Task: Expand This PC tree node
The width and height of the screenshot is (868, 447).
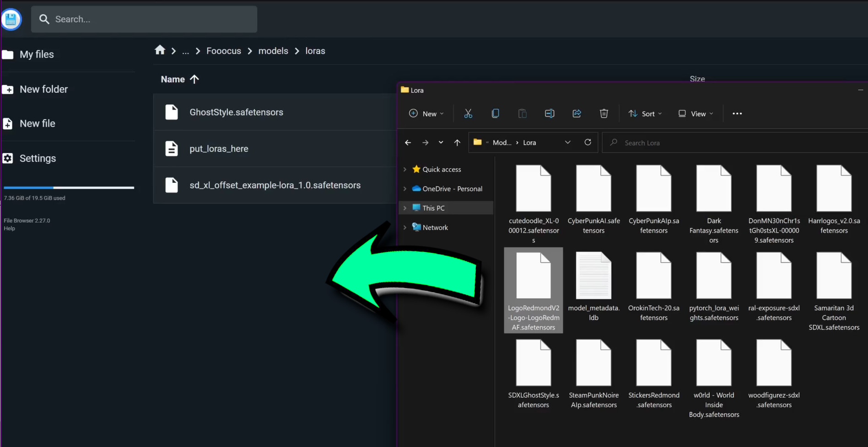Action: point(404,208)
